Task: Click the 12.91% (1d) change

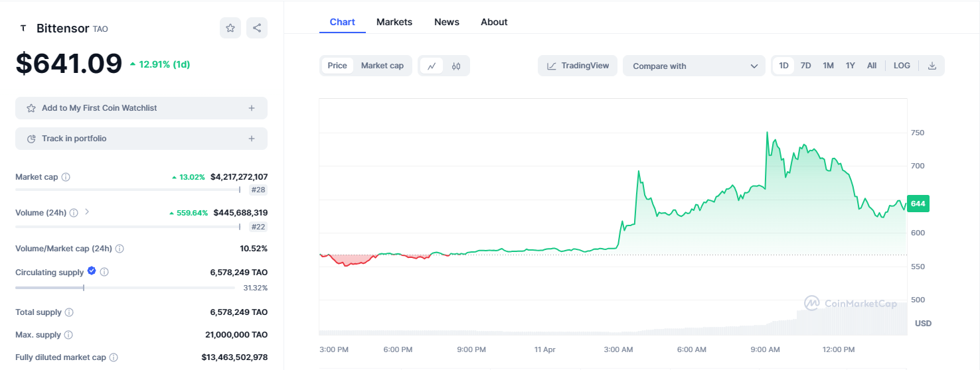Action: tap(160, 64)
